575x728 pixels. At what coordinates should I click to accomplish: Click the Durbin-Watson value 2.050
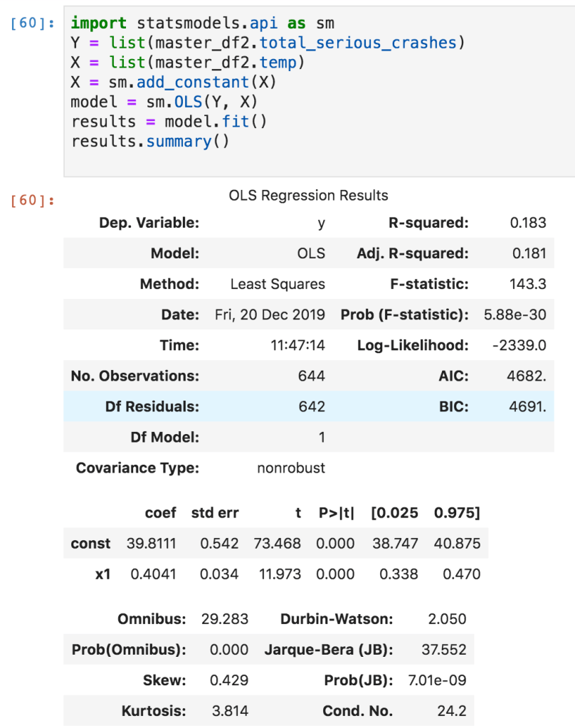pyautogui.click(x=447, y=619)
